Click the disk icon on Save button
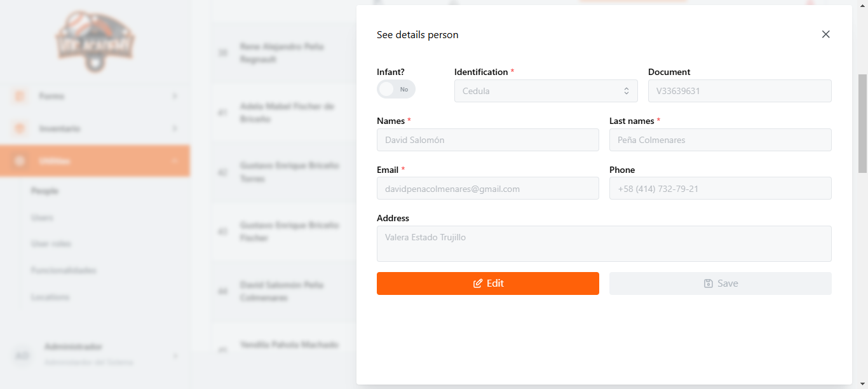The image size is (868, 389). pos(709,283)
